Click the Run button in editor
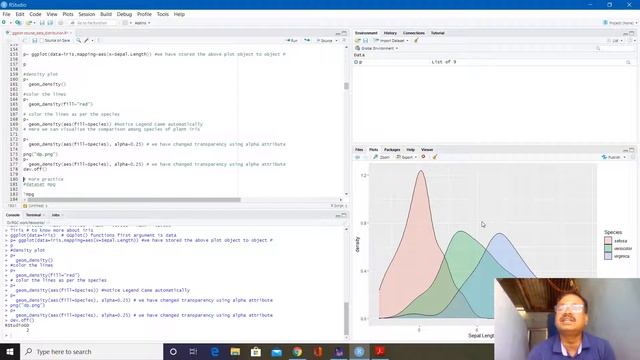Screen dimensions: 640x360 (292, 40)
